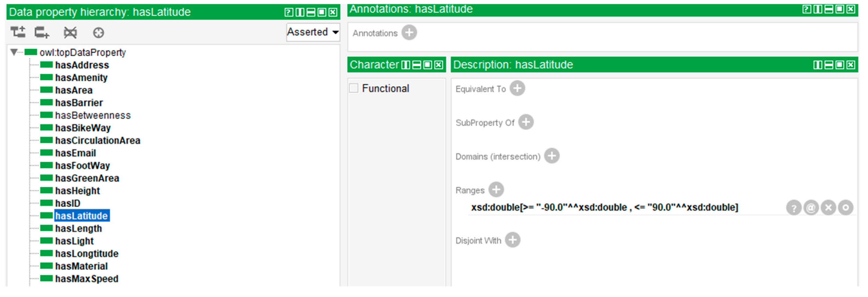
Task: Select hasBetweenness data property
Action: coord(93,115)
